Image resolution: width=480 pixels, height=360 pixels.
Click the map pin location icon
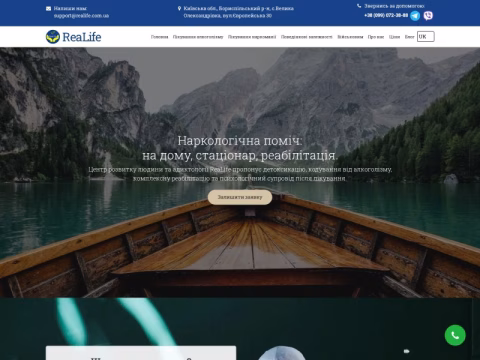click(x=179, y=8)
